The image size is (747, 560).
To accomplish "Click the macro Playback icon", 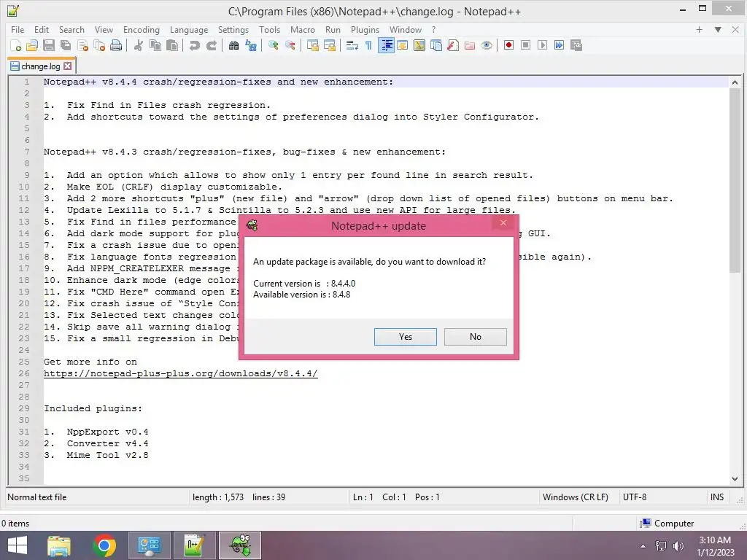I will [x=542, y=45].
